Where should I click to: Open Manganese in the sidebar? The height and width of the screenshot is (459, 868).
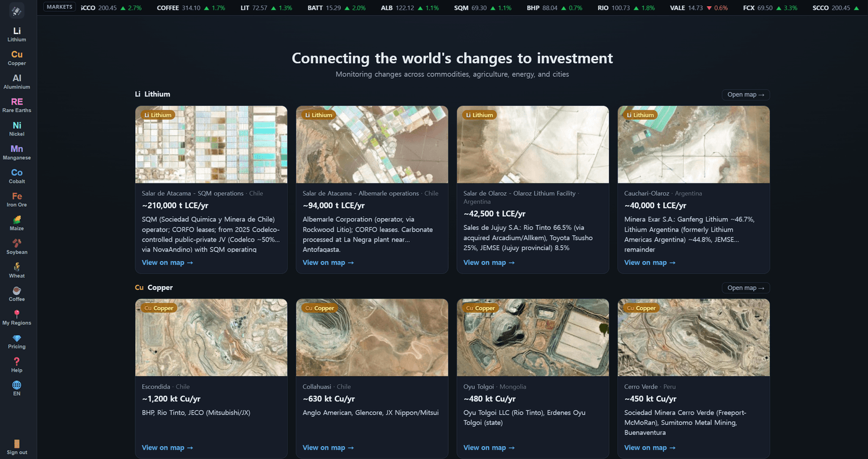click(17, 152)
